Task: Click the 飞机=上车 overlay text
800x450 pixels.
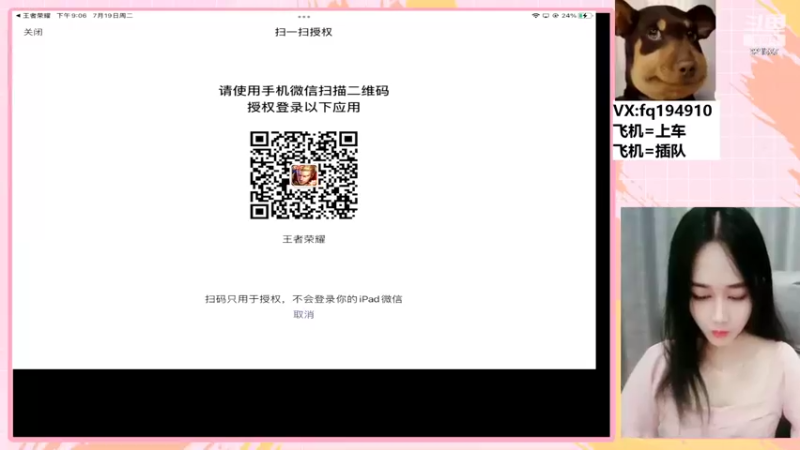Action: (x=649, y=131)
